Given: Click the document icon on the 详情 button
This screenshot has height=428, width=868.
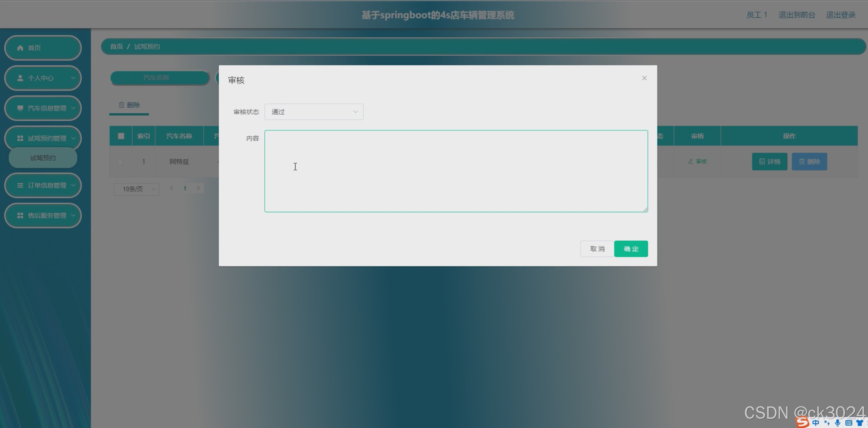Looking at the screenshot, I should (763, 162).
